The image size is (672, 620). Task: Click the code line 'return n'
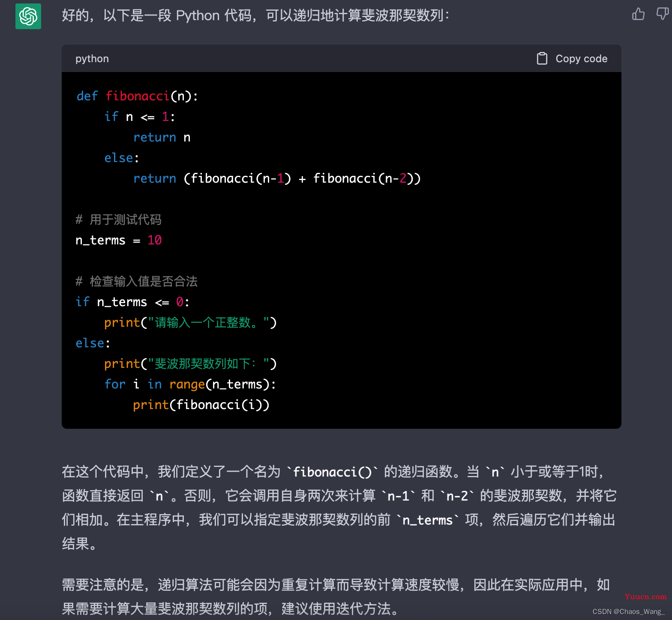click(x=162, y=137)
